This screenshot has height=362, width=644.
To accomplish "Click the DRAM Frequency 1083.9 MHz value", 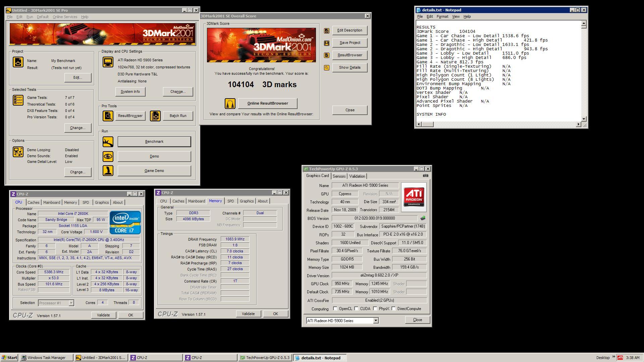I will pyautogui.click(x=235, y=239).
